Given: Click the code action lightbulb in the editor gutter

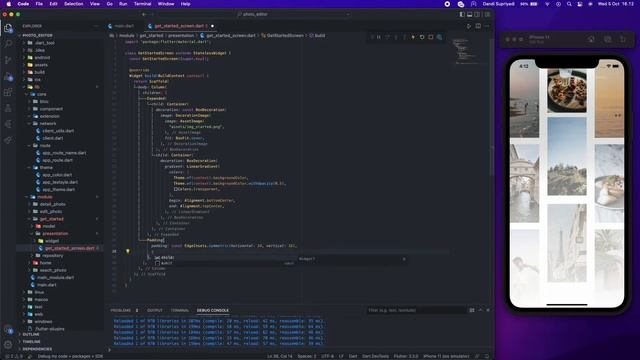Looking at the screenshot, I should (128, 251).
